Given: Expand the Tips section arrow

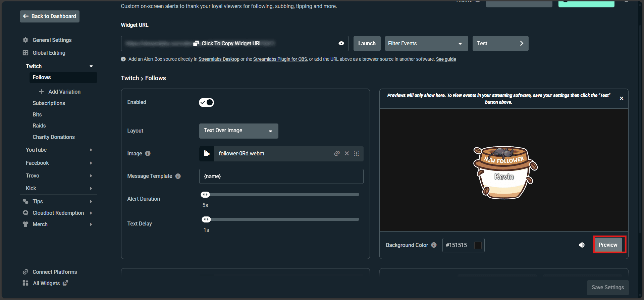Looking at the screenshot, I should pos(91,202).
